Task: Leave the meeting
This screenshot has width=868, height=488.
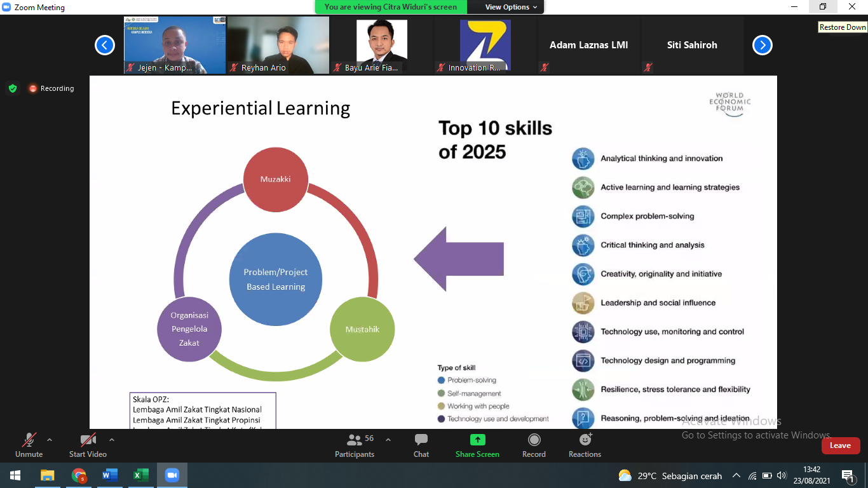Action: (840, 445)
